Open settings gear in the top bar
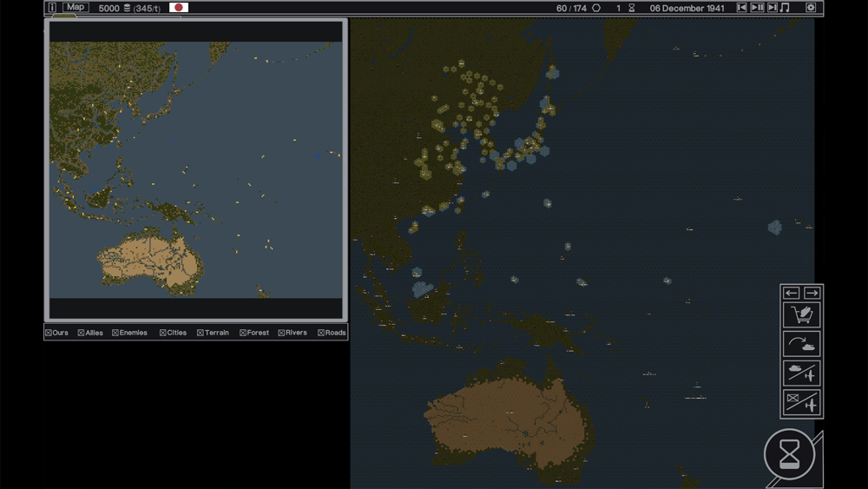 (x=811, y=7)
